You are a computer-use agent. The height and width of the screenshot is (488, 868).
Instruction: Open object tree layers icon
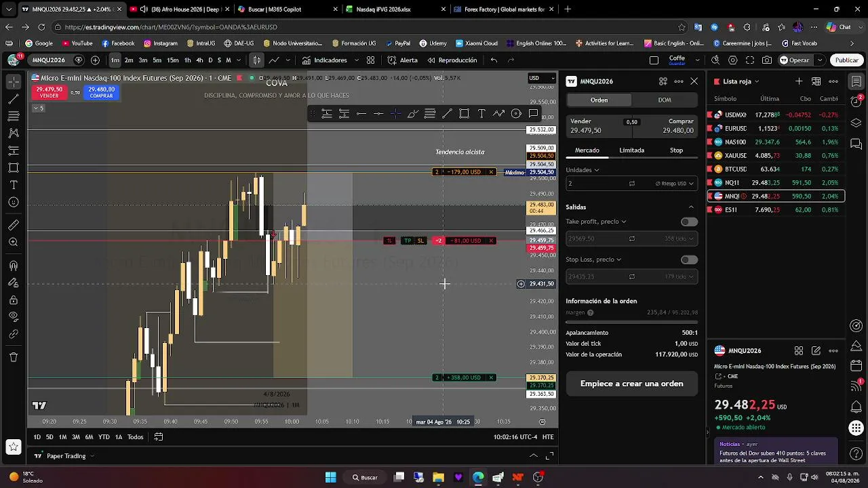(x=856, y=123)
